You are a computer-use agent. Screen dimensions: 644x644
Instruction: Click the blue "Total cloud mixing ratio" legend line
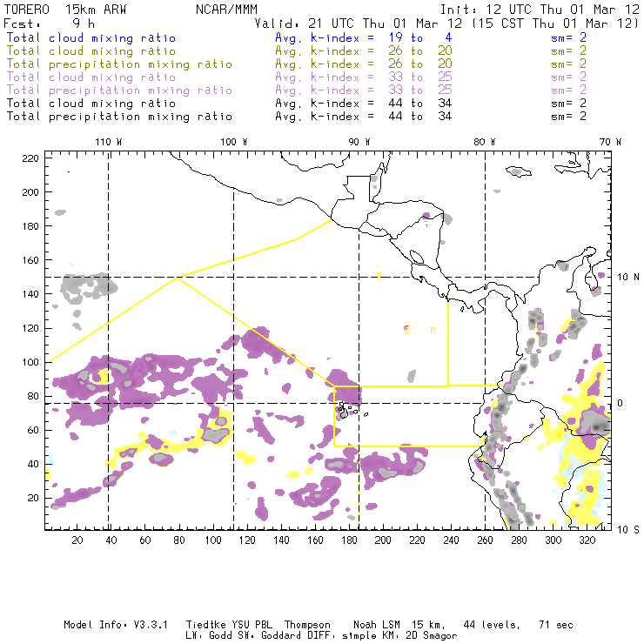pos(91,38)
